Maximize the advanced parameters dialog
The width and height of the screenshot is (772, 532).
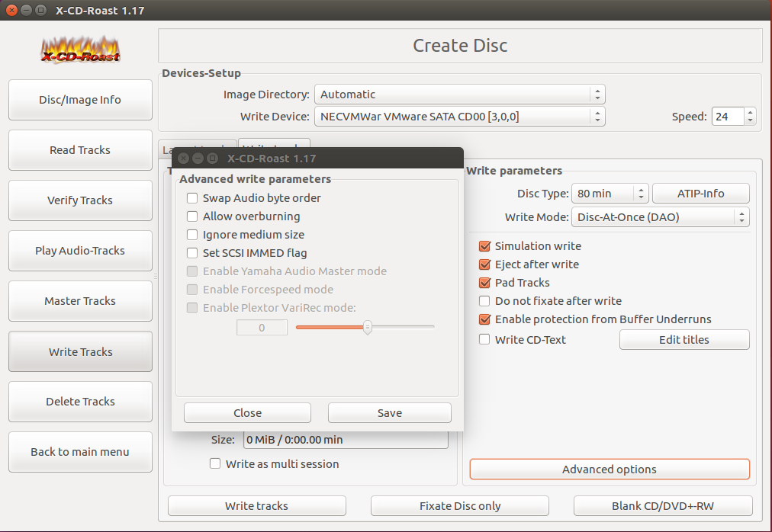click(x=213, y=159)
